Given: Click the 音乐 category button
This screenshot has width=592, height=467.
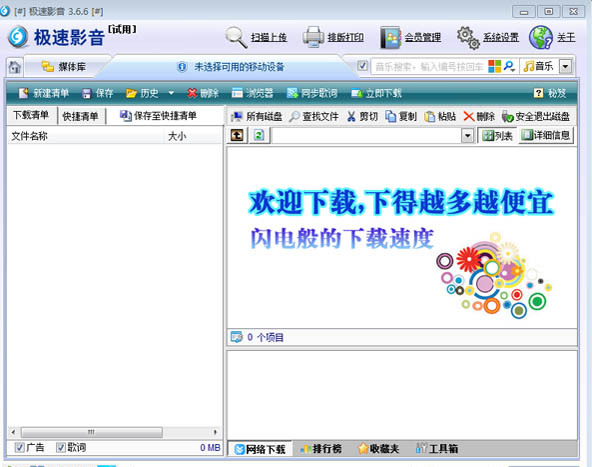Looking at the screenshot, I should point(539,67).
